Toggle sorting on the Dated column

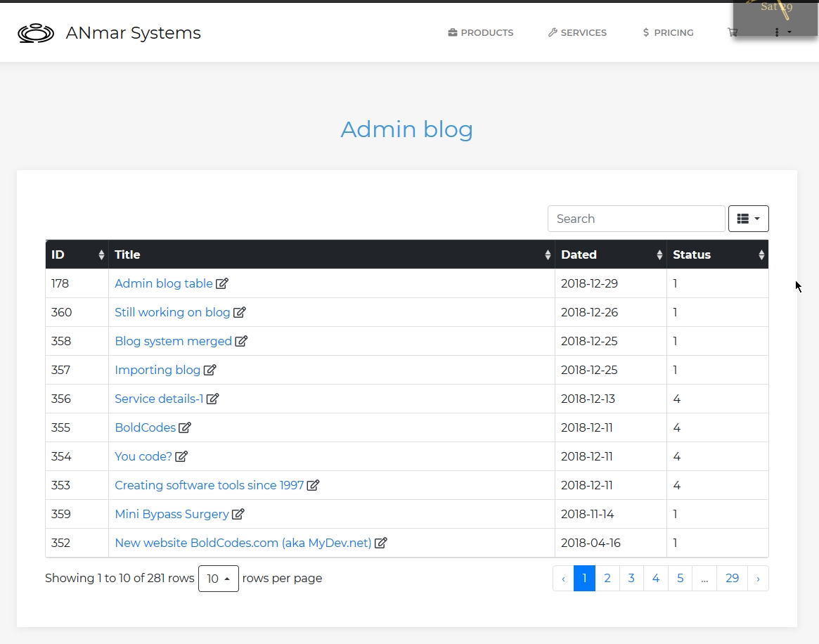coord(659,255)
